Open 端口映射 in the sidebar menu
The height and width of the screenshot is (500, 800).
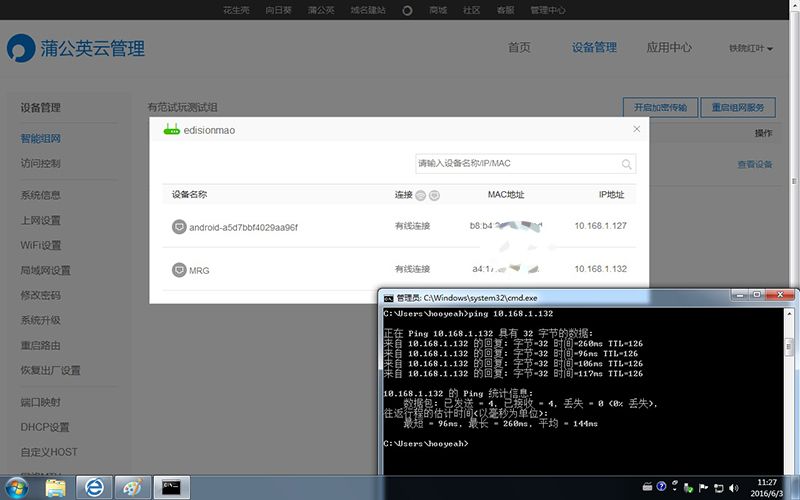41,402
